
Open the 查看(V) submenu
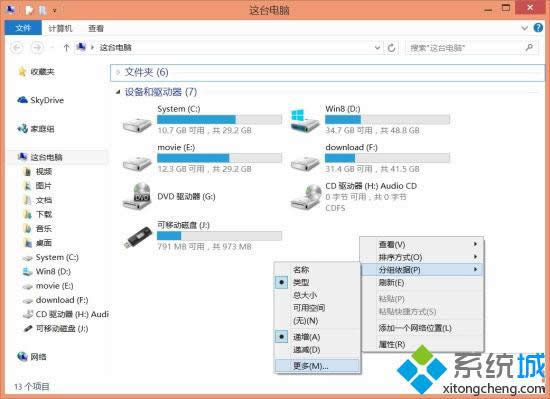pos(422,244)
